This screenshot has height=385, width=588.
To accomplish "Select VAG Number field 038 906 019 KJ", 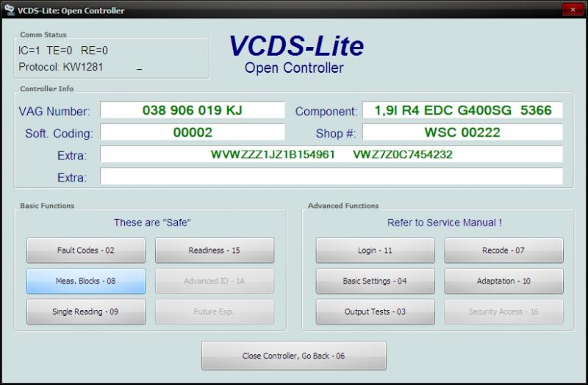I will coord(193,110).
